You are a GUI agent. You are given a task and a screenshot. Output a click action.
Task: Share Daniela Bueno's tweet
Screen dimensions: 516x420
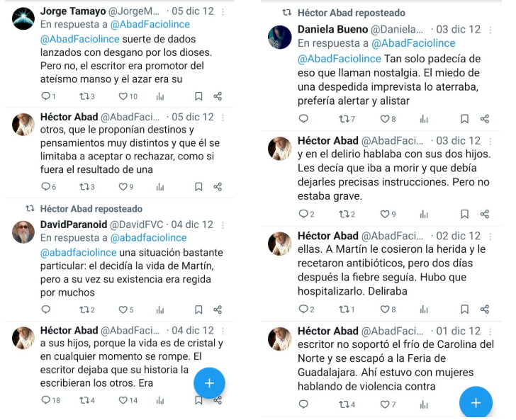[x=485, y=119]
